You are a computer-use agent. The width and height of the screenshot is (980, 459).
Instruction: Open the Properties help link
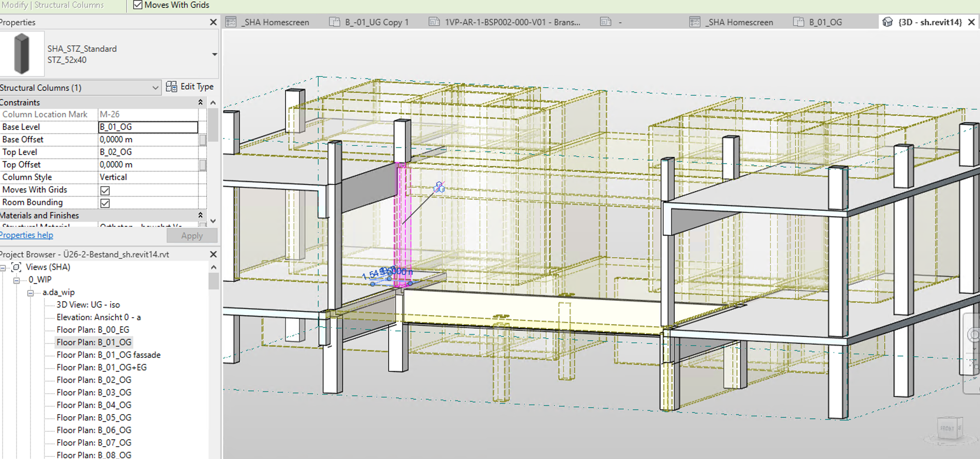pos(26,235)
